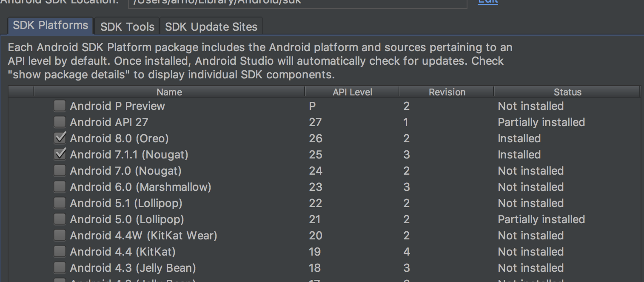Check the Android API 27 checkbox
Image resolution: width=644 pixels, height=282 pixels.
pyautogui.click(x=60, y=122)
